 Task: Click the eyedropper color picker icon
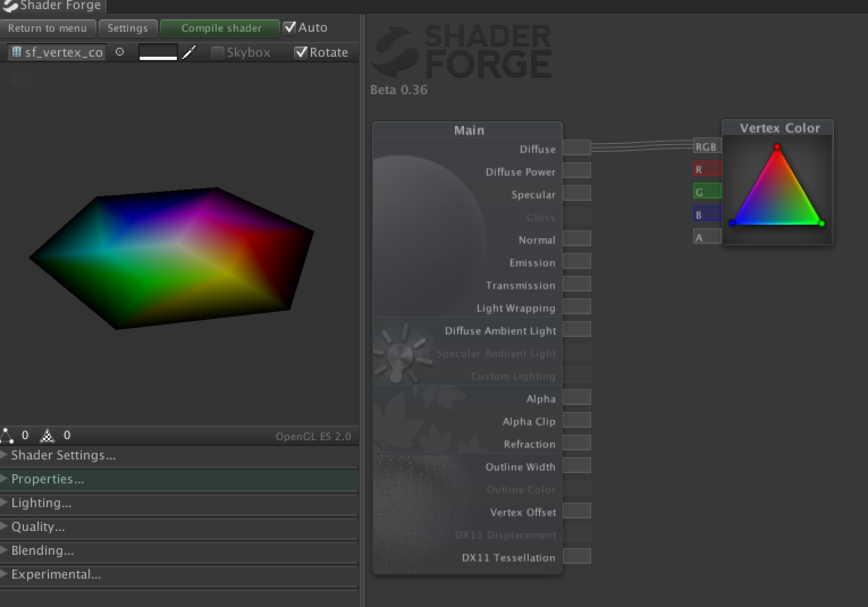pos(189,52)
